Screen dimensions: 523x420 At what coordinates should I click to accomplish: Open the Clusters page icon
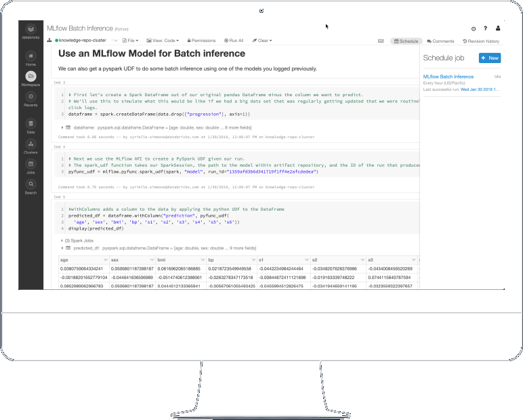31,145
